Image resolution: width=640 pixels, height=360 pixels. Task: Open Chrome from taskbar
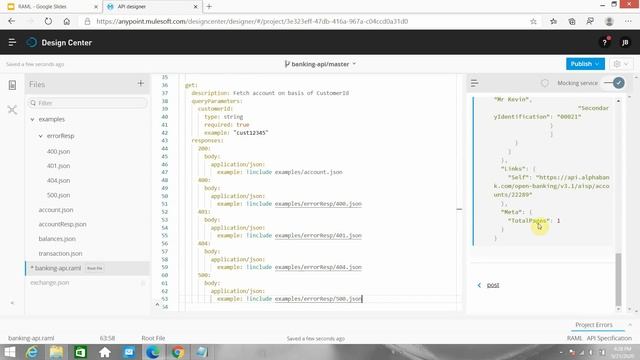[178, 352]
